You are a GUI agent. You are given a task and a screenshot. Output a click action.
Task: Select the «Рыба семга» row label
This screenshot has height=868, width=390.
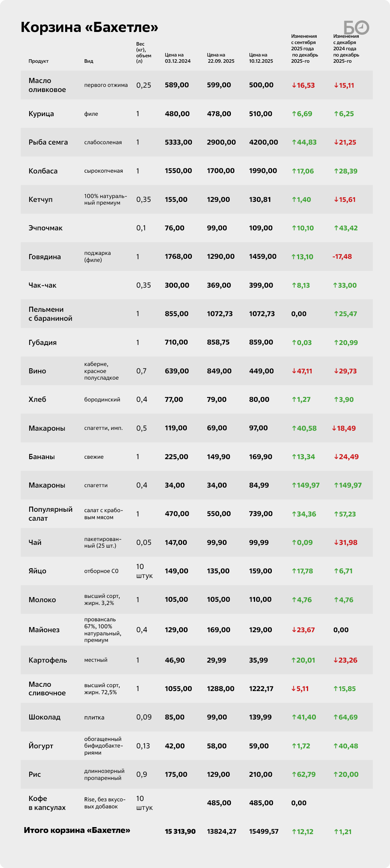pos(48,142)
